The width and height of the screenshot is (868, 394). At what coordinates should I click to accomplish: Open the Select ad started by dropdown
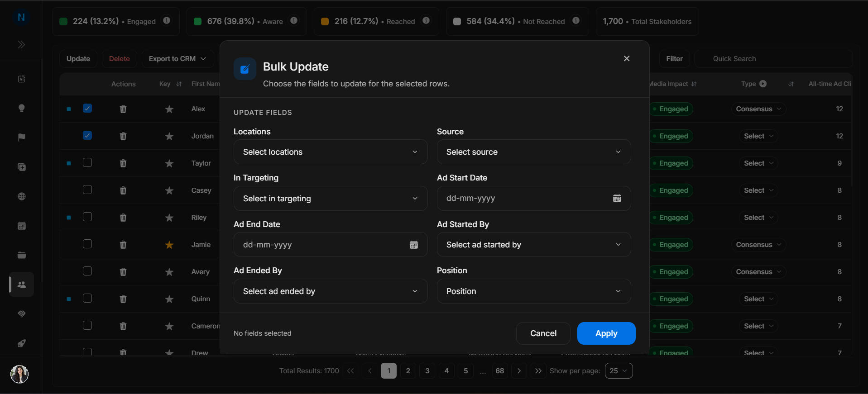534,245
